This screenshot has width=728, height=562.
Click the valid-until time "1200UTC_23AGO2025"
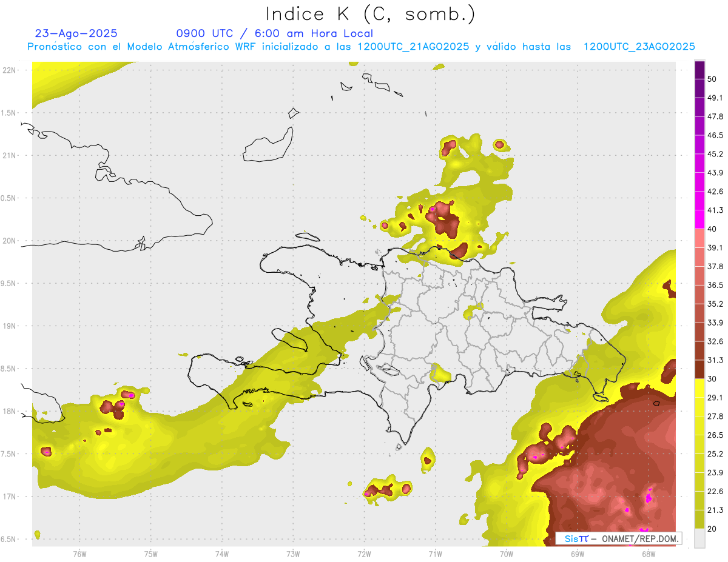tap(639, 47)
